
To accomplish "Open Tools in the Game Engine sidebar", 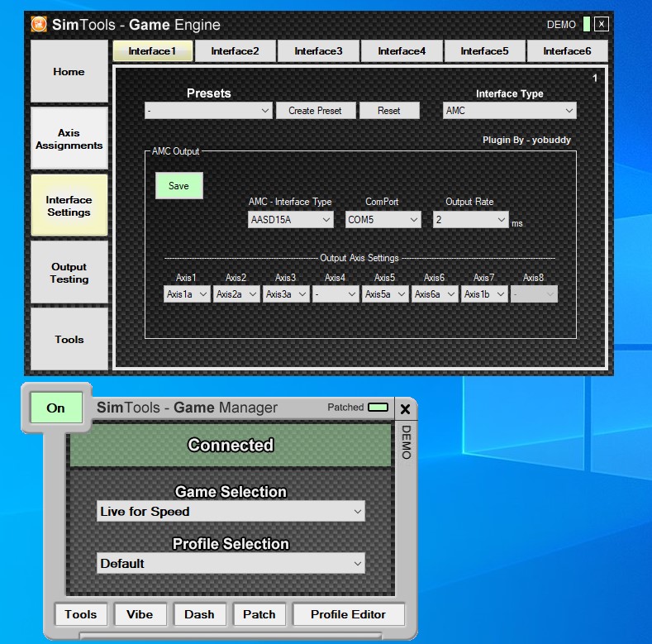I will (69, 340).
